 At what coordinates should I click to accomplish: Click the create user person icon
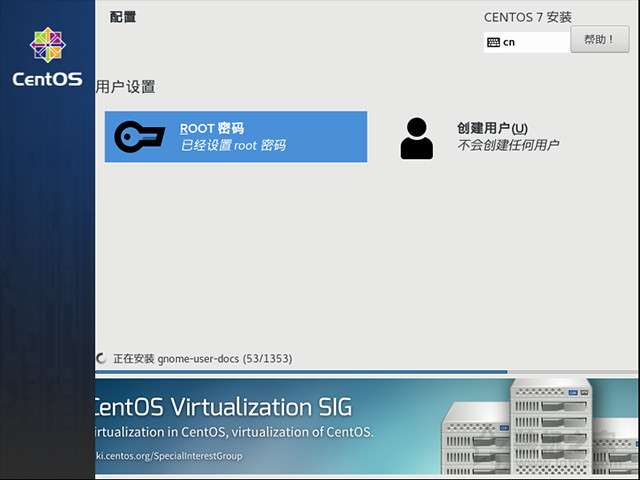416,138
